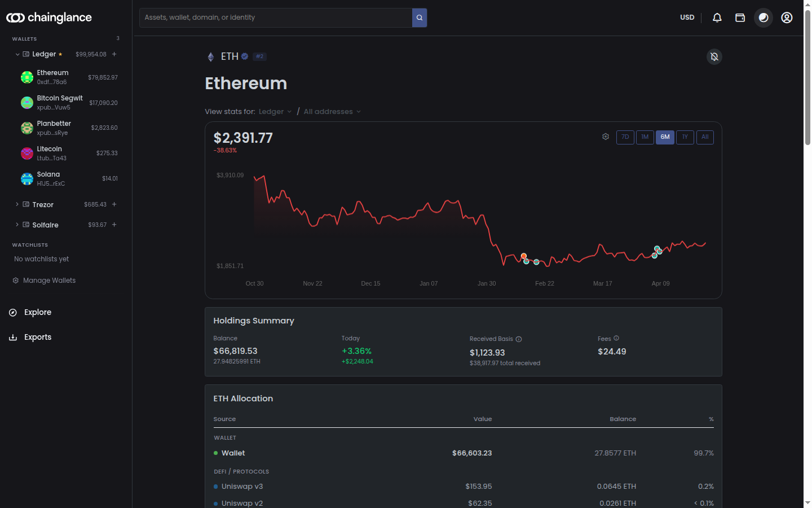Click the Balance column header in allocation
812x508 pixels.
623,419
